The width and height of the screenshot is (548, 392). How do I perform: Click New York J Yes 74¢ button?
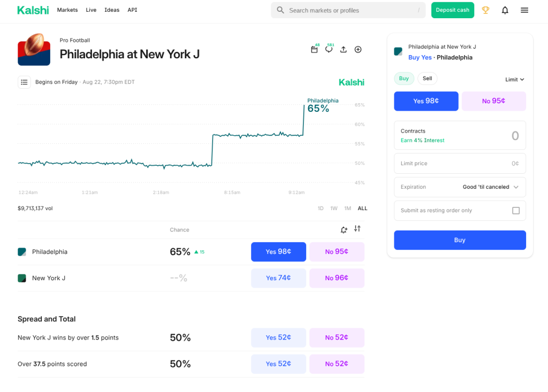click(278, 278)
